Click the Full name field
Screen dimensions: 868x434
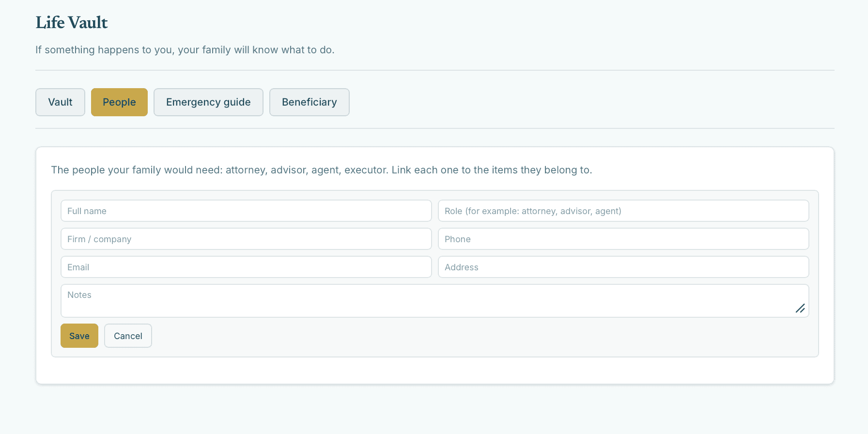point(246,211)
